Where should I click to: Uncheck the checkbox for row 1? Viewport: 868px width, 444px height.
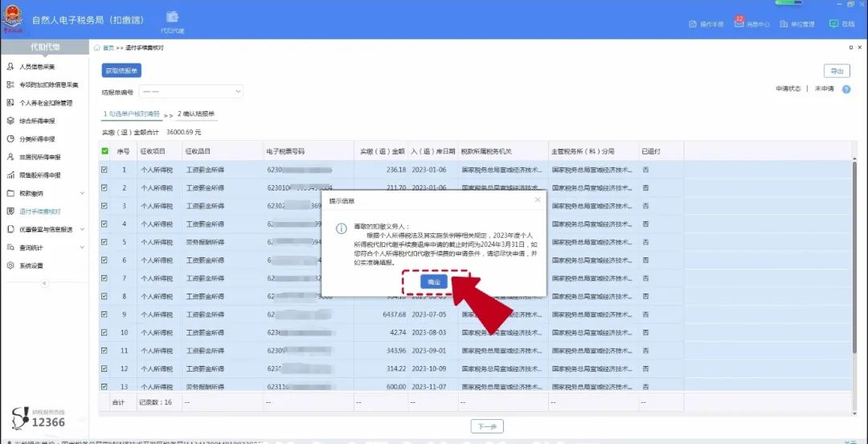tap(104, 170)
